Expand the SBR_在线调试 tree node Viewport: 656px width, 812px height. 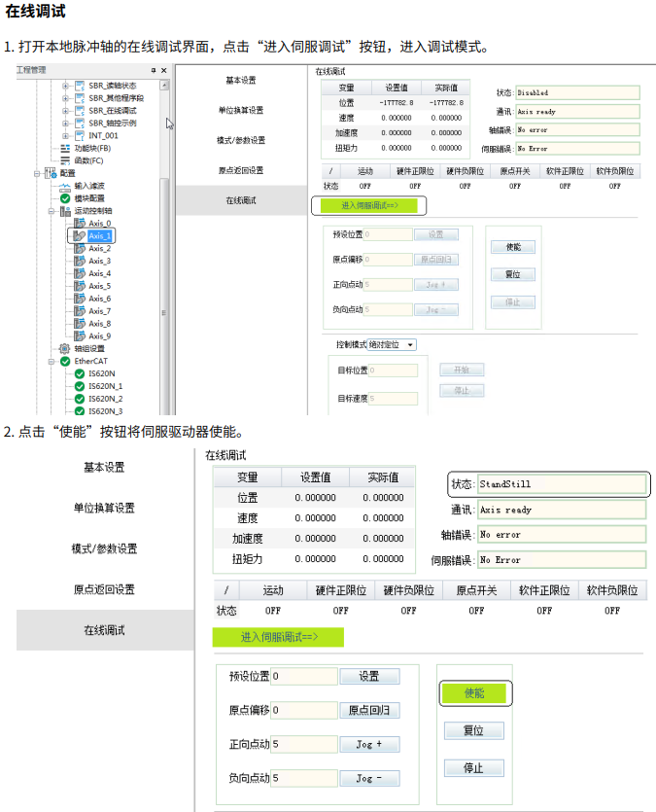[66, 110]
